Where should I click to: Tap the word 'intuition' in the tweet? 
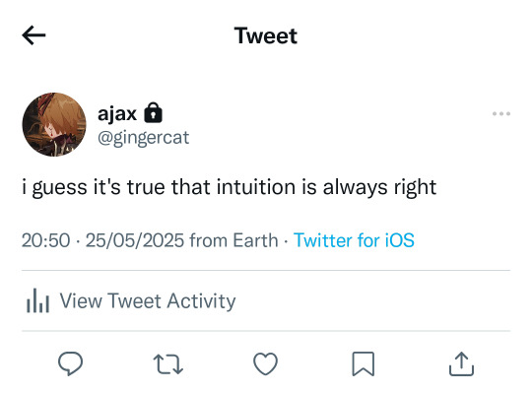[256, 187]
